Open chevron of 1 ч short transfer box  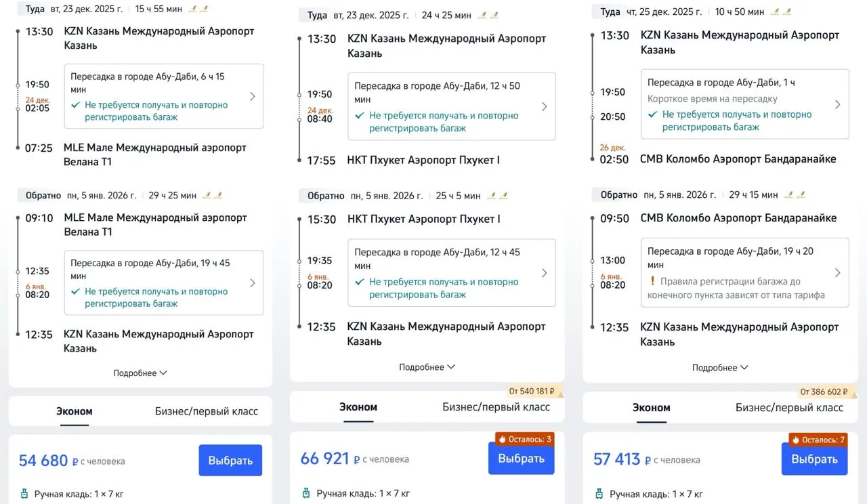click(837, 104)
